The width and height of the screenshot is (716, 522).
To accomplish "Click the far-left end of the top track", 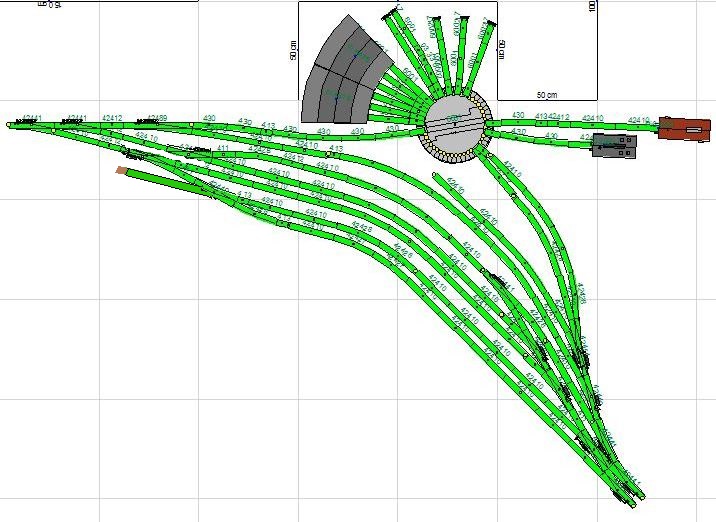I will (x=10, y=125).
